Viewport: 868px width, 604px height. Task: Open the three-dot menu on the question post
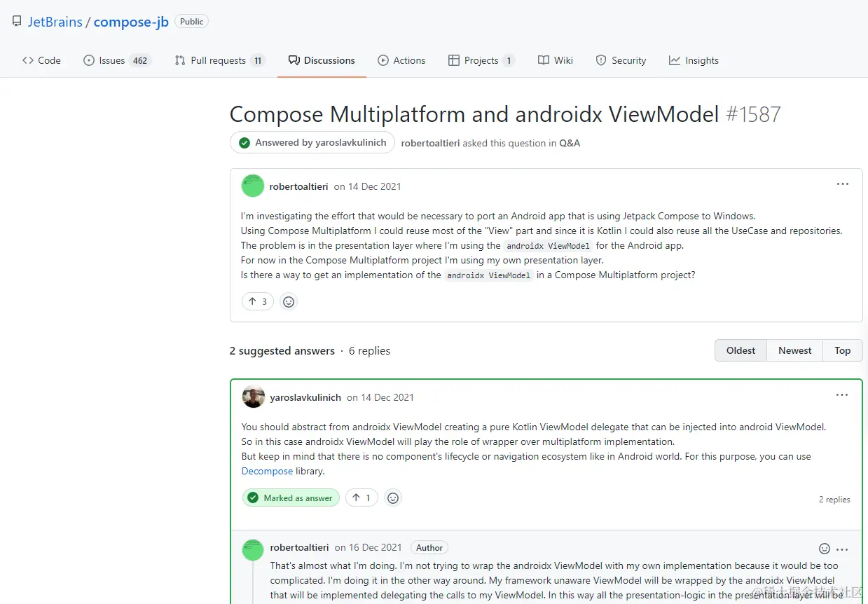842,184
